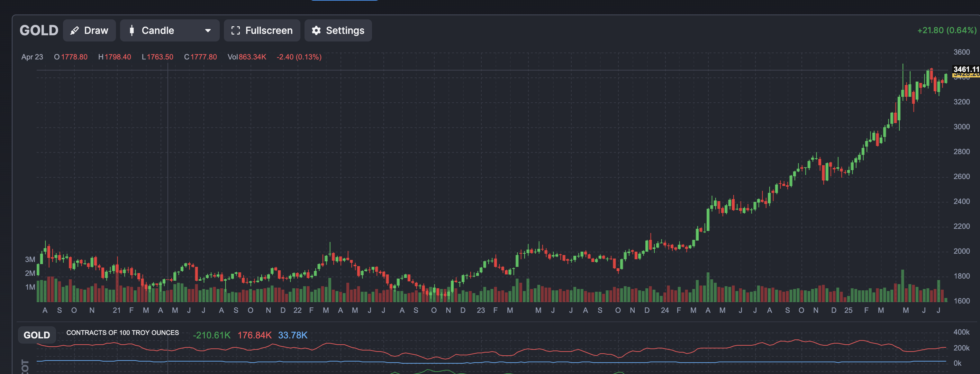Image resolution: width=980 pixels, height=374 pixels.
Task: Click CONTRACTS OF 100 TROY OUNCES label
Action: [122, 333]
